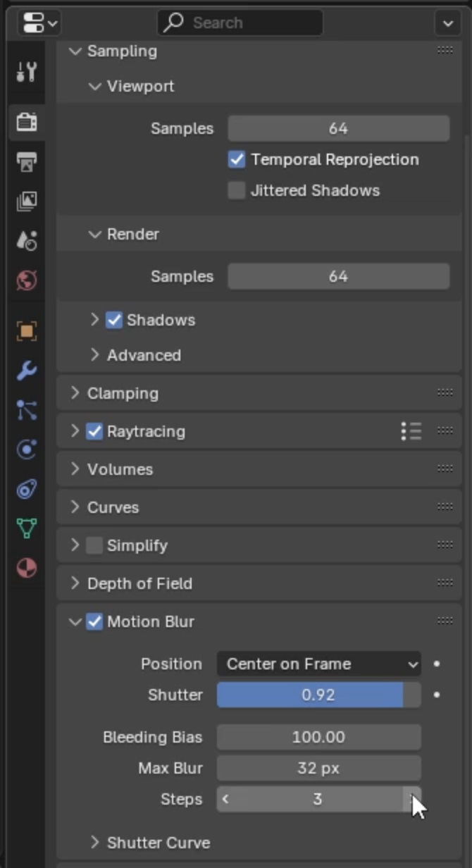This screenshot has width=472, height=868.
Task: Click the Bleeding Bias 100.00 field
Action: [x=318, y=737]
